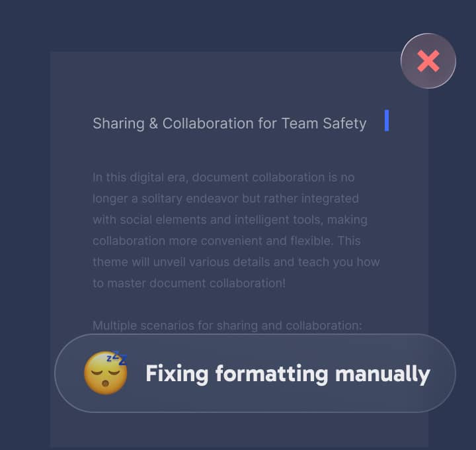The image size is (476, 450).
Task: Click the 'Multiple scenarios for sharing' line
Action: (x=227, y=326)
